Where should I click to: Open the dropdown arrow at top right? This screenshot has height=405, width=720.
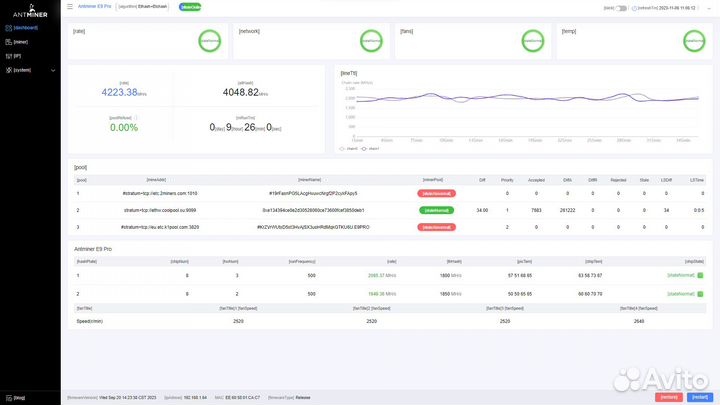coord(709,8)
